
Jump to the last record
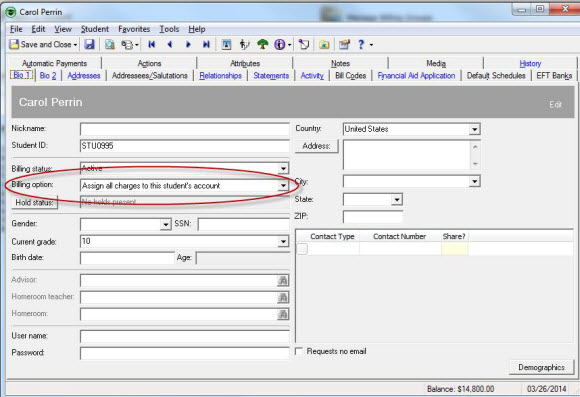click(206, 44)
